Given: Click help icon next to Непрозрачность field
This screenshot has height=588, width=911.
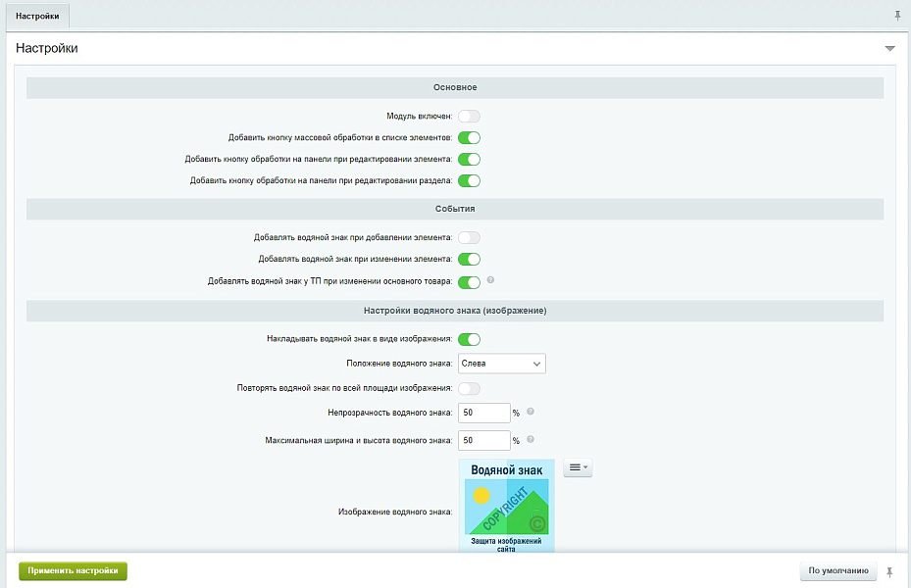Looking at the screenshot, I should (530, 412).
